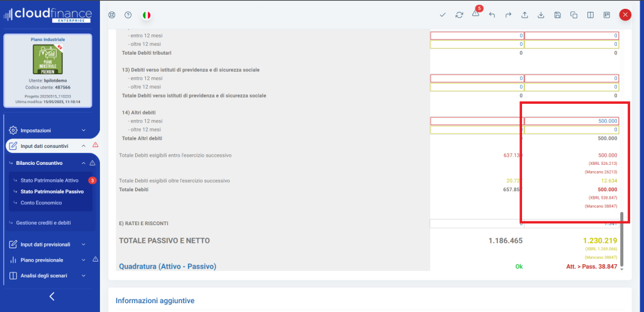Expand Input dati previsionali chevron

point(84,244)
